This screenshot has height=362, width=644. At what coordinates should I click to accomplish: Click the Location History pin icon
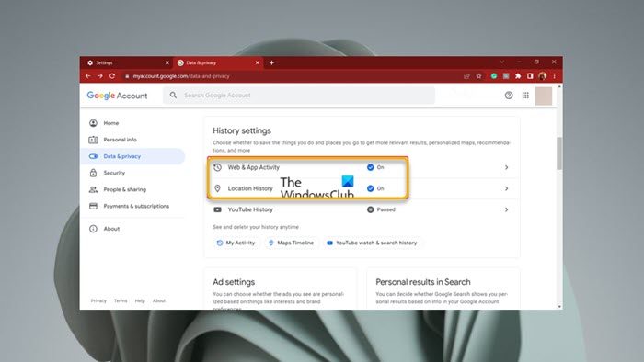click(218, 188)
